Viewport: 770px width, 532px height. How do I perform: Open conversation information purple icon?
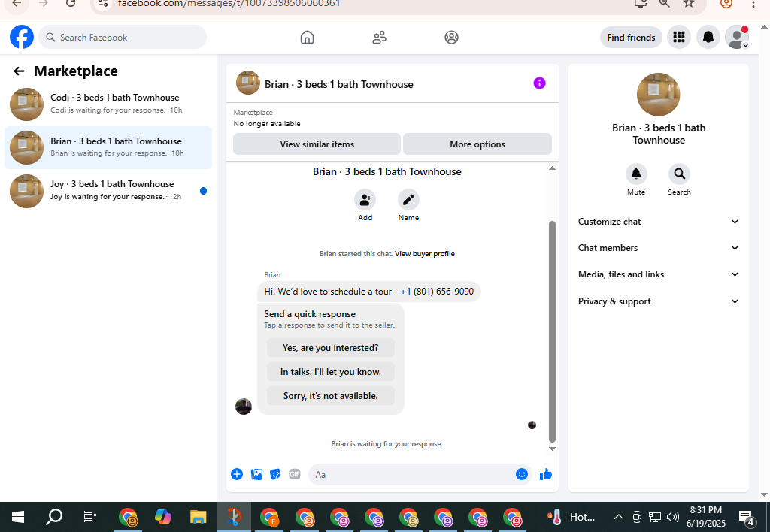[539, 83]
